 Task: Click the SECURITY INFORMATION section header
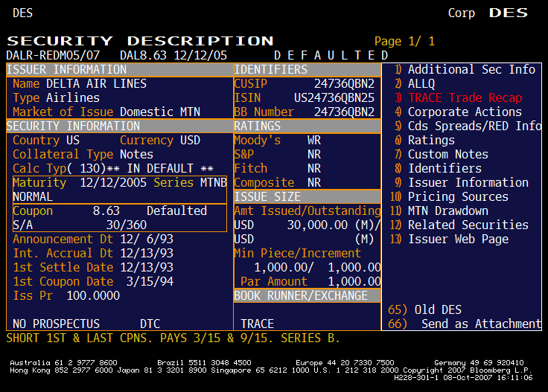click(x=120, y=126)
